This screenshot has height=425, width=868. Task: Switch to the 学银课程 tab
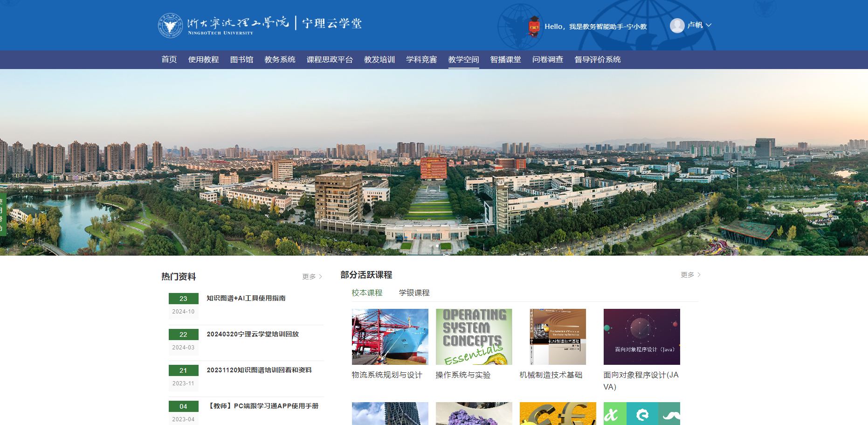414,293
